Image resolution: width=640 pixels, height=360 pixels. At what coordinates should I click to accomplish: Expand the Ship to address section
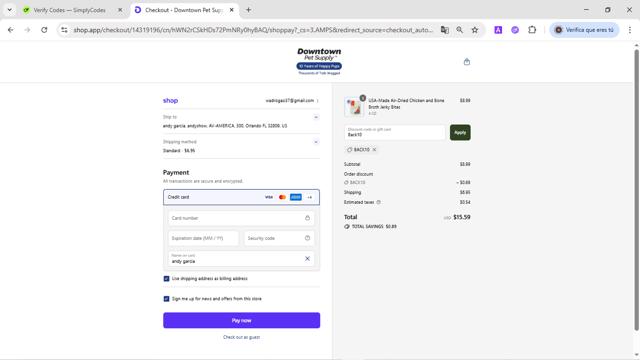pyautogui.click(x=316, y=117)
